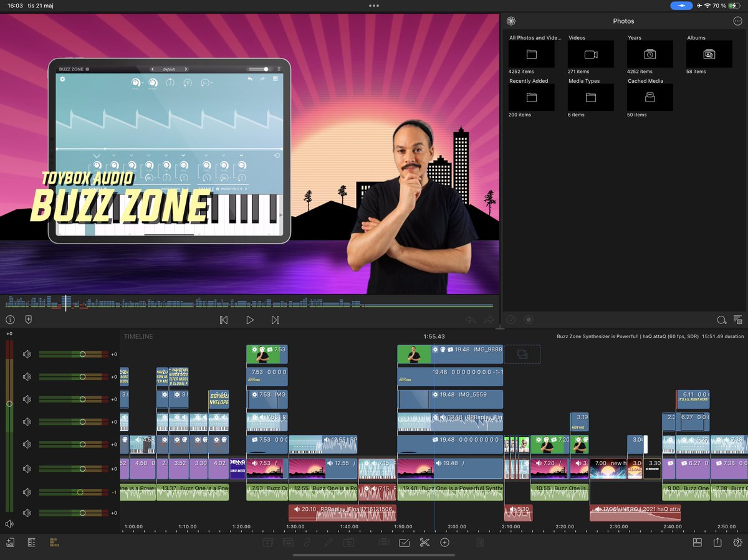Delete the selection with the trash icon
The image size is (748, 560).
pos(480,543)
